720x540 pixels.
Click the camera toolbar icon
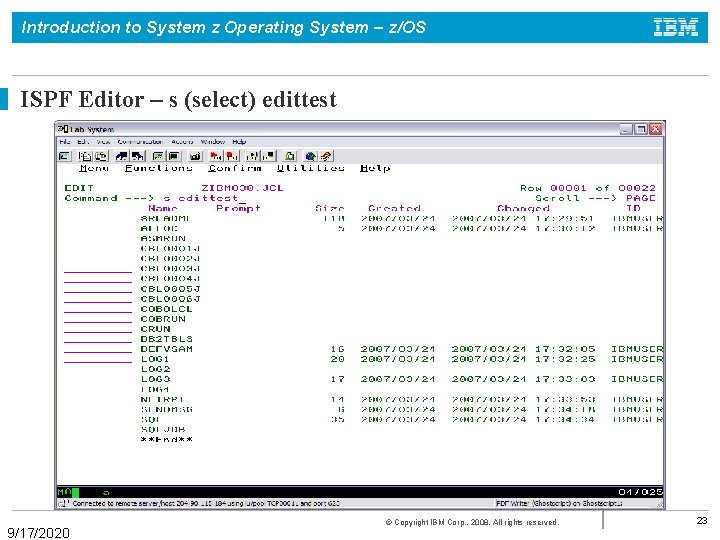tap(196, 156)
